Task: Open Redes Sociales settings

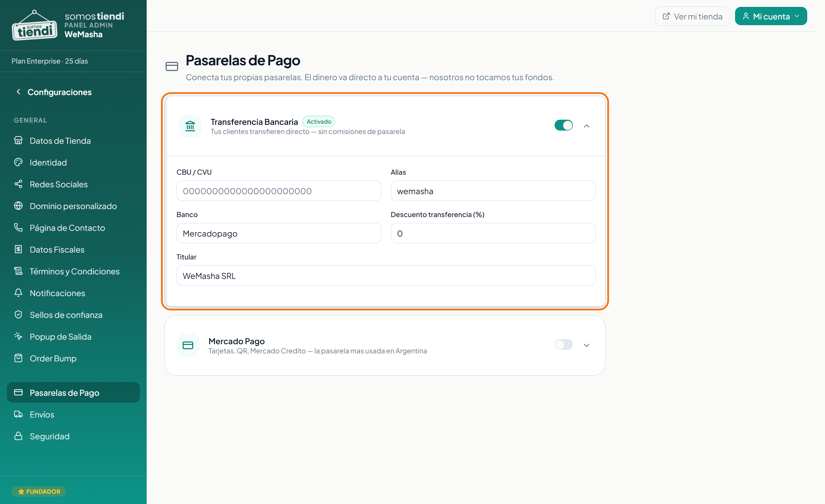Action: pyautogui.click(x=73, y=184)
